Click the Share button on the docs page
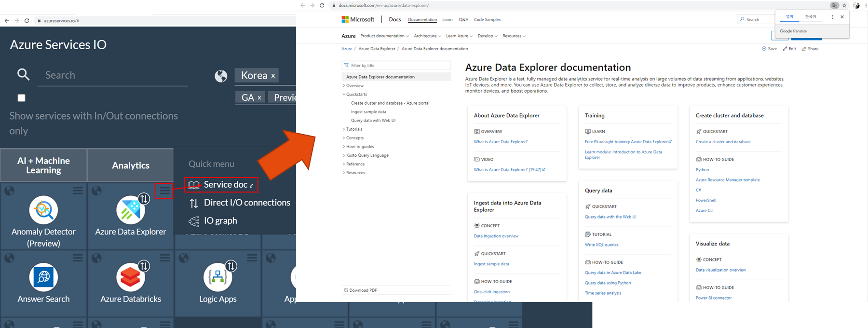Screen dimensions: 868x328 [810, 49]
